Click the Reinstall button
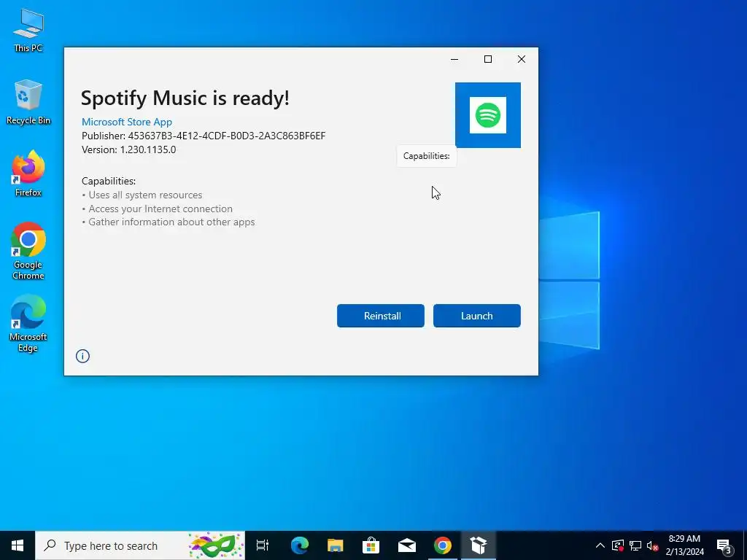Image resolution: width=747 pixels, height=560 pixels. (380, 316)
